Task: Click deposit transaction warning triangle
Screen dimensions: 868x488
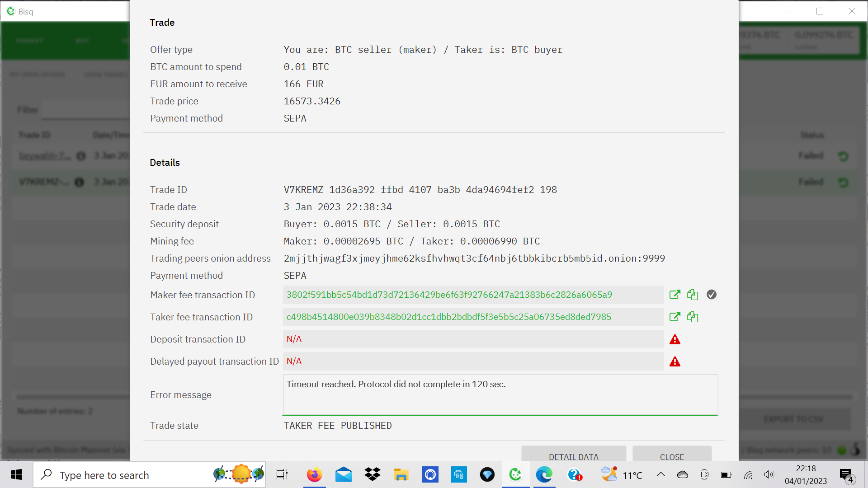Action: [675, 339]
